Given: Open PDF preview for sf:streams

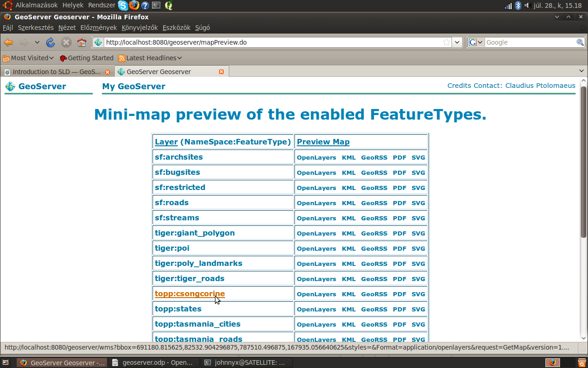Looking at the screenshot, I should coord(400,218).
